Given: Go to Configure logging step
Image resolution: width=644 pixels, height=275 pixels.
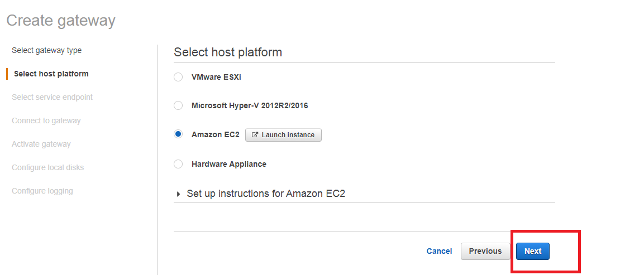Looking at the screenshot, I should click(42, 191).
